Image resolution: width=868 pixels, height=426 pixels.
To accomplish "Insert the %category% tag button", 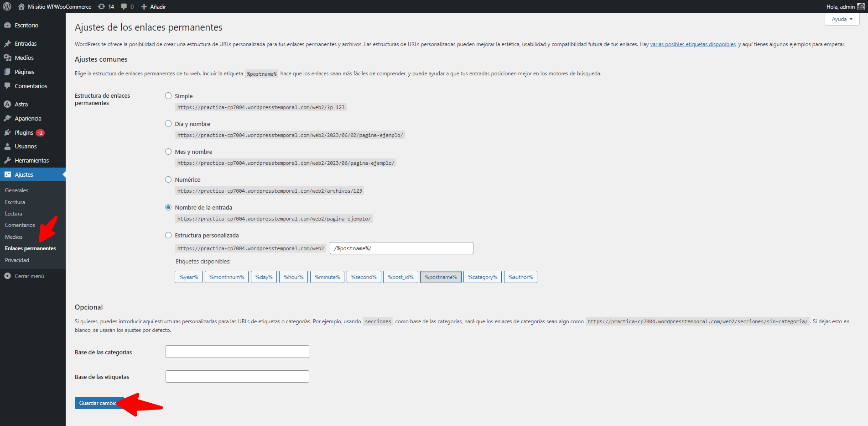I will (483, 277).
